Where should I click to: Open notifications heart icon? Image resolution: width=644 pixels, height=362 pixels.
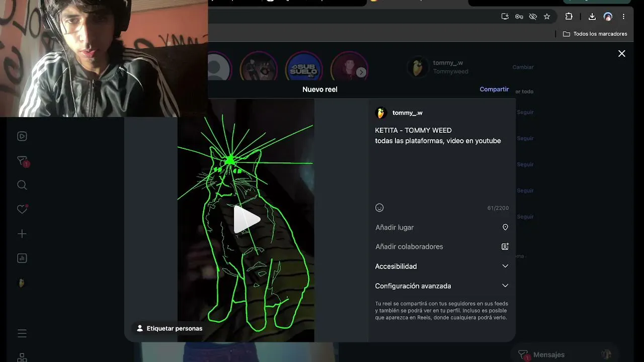22,209
